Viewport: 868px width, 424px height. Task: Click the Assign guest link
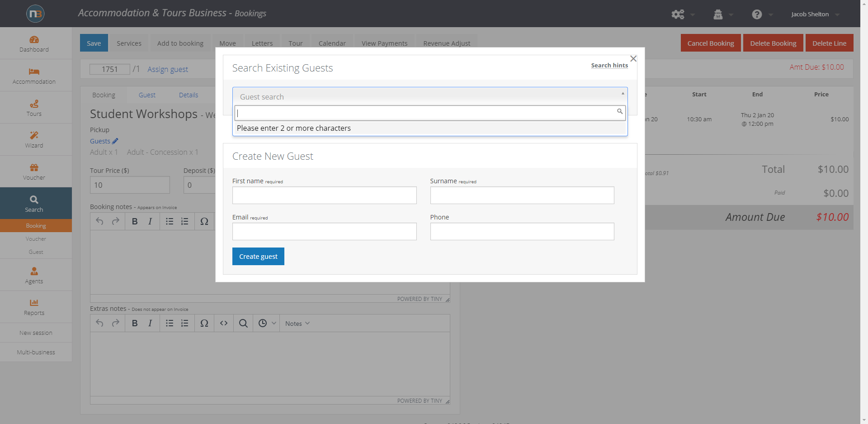[168, 69]
